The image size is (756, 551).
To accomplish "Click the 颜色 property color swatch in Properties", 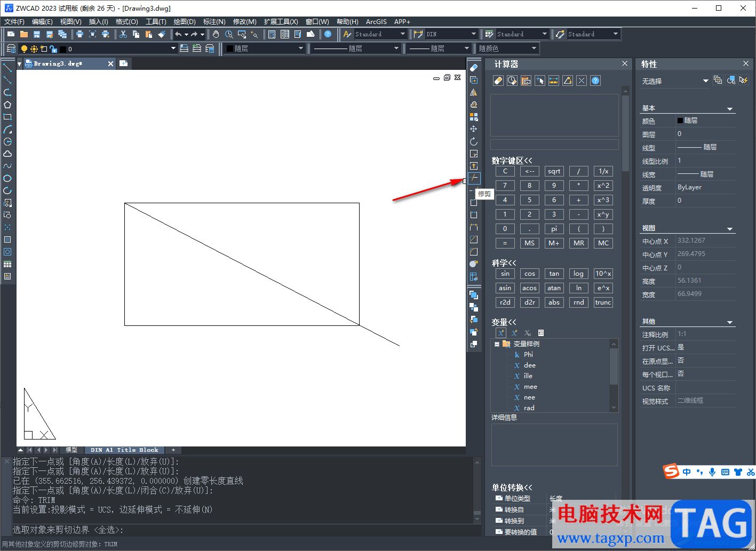I will [680, 121].
